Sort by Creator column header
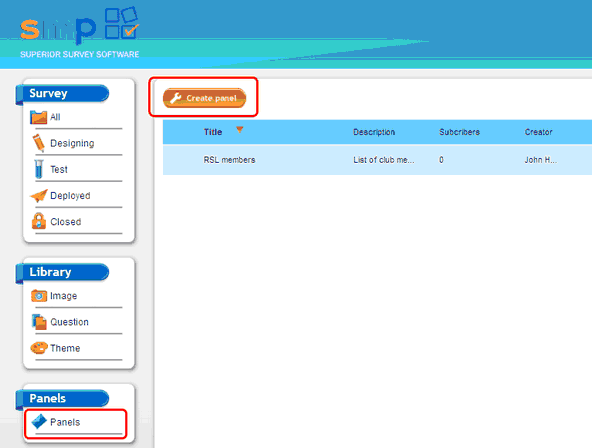Screen dimensions: 592x448 538,132
